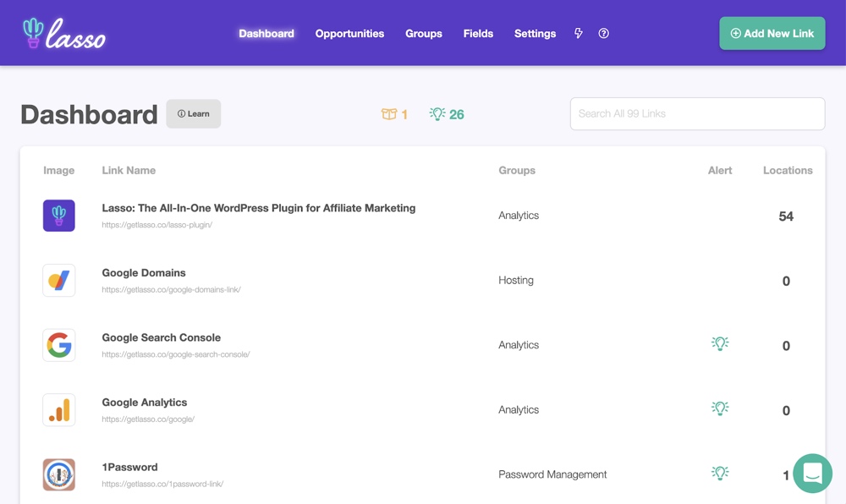Click the 54 locations count
846x504 pixels.
coord(786,216)
